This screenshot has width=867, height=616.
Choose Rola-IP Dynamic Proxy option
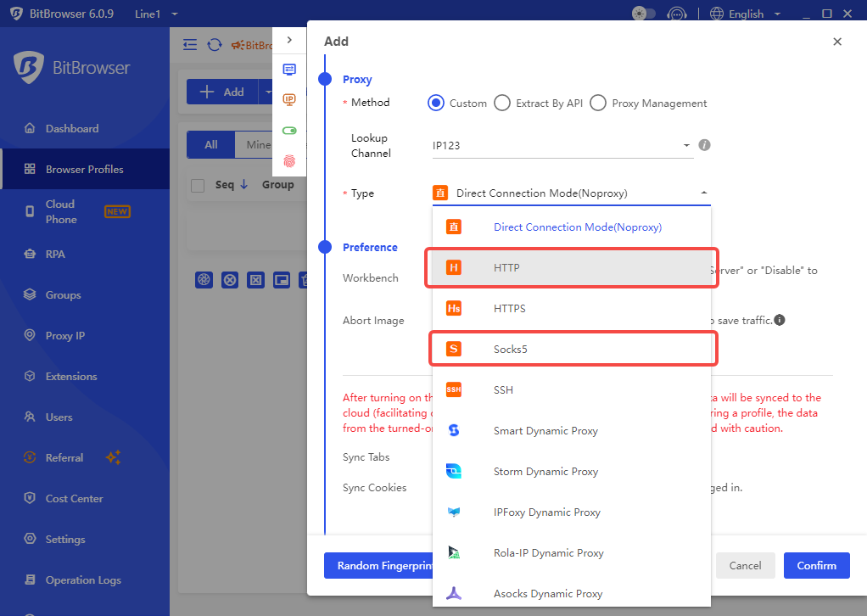pos(571,552)
